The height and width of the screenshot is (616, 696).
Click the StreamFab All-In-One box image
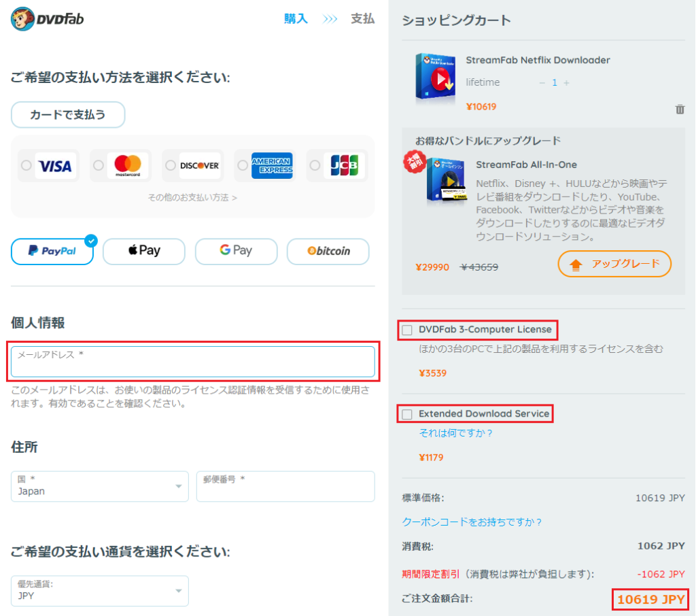coord(447,180)
